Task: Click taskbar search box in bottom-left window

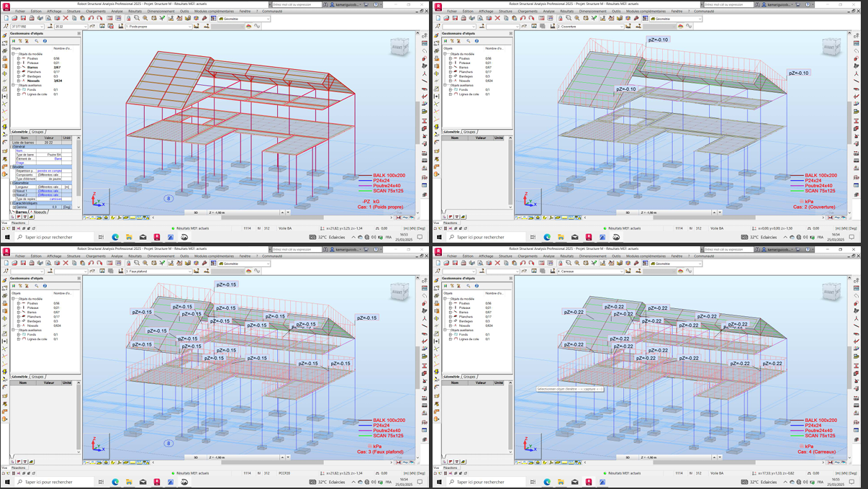Action: (x=54, y=482)
